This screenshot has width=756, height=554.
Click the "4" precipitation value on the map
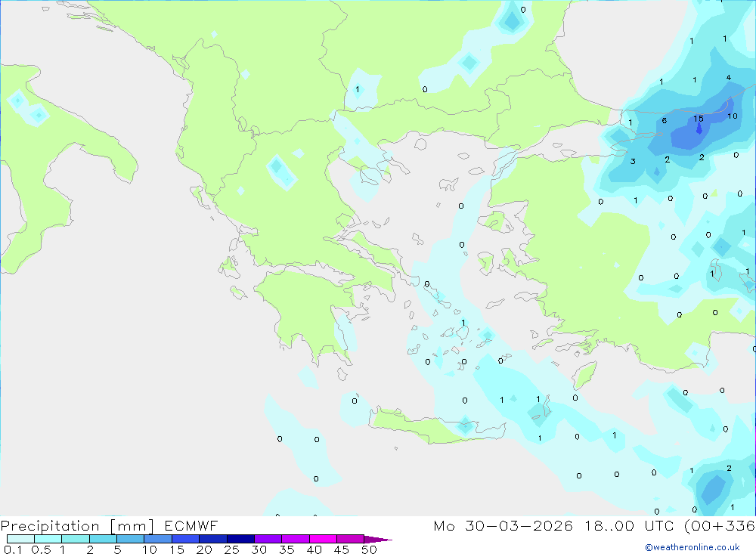[729, 78]
